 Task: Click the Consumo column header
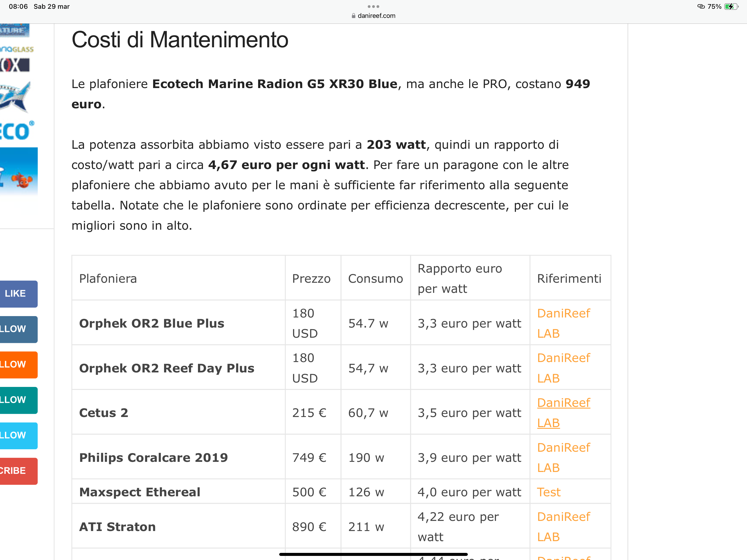pyautogui.click(x=375, y=278)
